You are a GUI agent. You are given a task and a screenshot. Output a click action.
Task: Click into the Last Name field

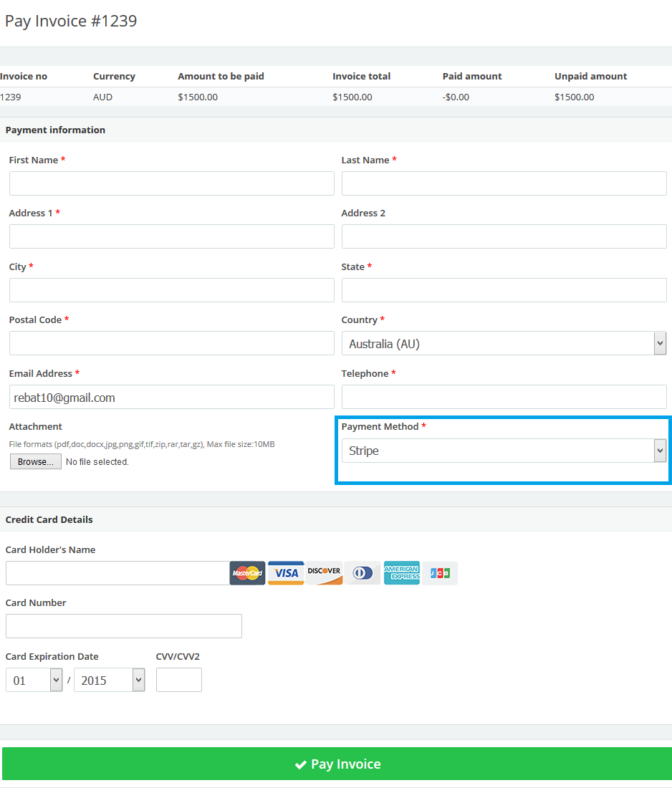[504, 183]
